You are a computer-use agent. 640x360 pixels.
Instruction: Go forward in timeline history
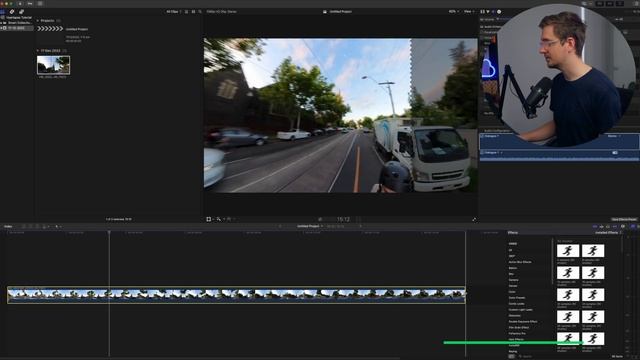click(x=360, y=227)
